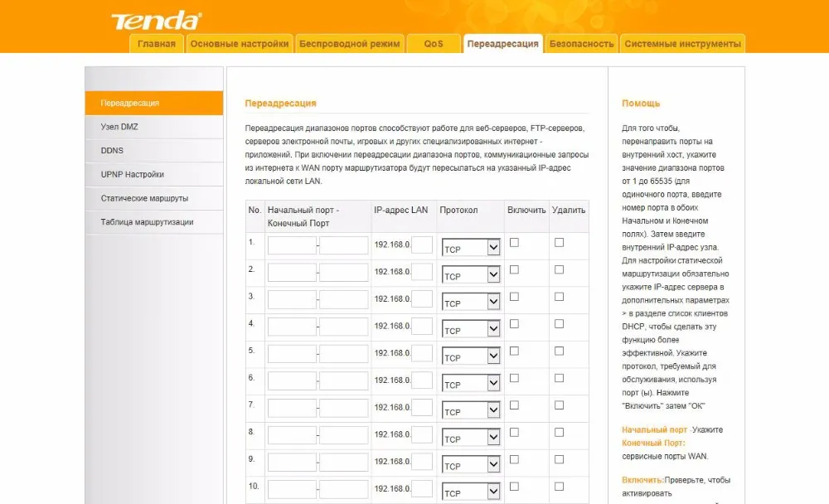Switch to Основные настройки tab

(240, 44)
